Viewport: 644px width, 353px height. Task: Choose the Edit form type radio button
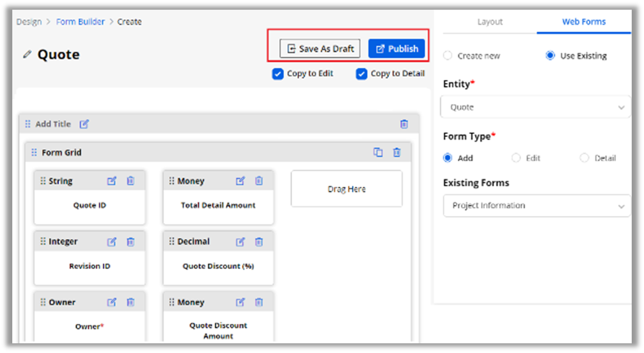[x=516, y=158]
